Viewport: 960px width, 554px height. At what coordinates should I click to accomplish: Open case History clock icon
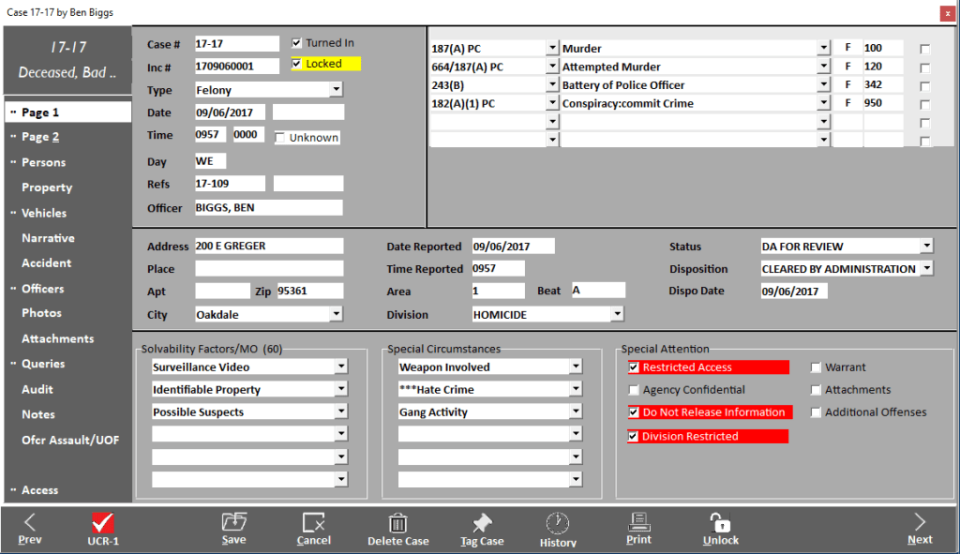(x=558, y=523)
